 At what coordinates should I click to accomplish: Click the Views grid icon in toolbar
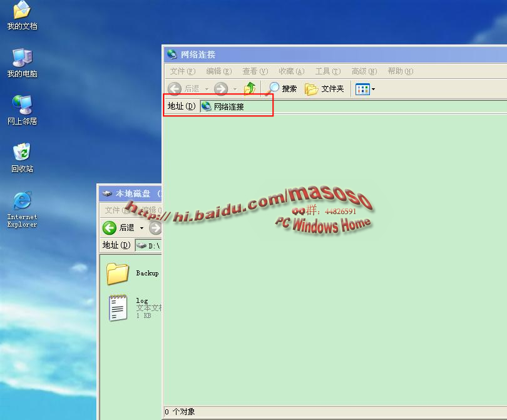pyautogui.click(x=362, y=89)
